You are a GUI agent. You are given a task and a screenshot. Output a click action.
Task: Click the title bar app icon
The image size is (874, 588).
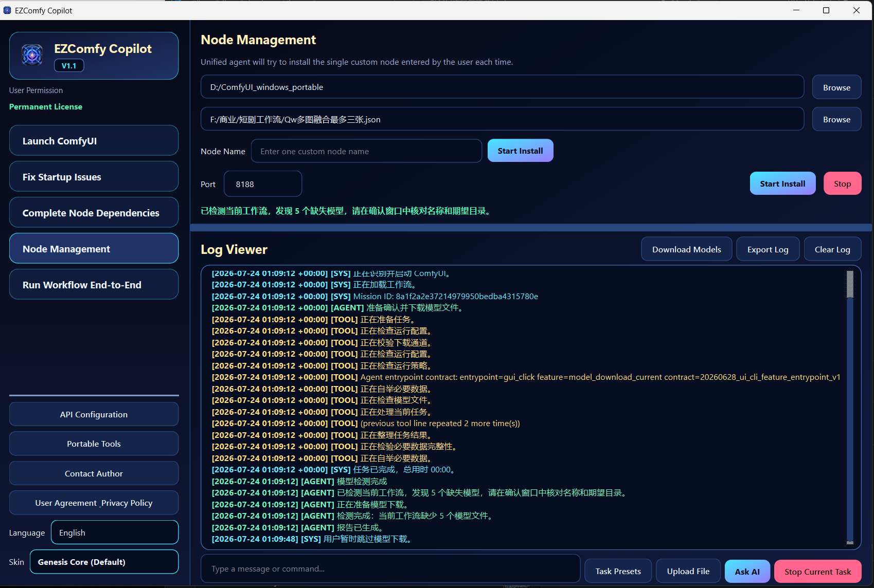click(7, 10)
